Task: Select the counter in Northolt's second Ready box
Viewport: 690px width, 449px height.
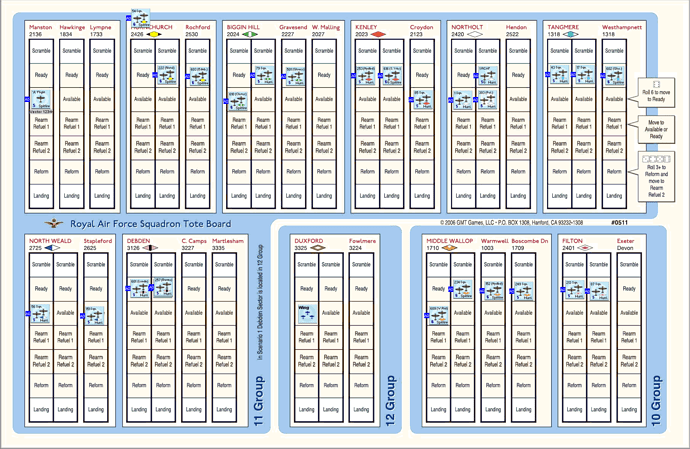Action: click(x=488, y=76)
